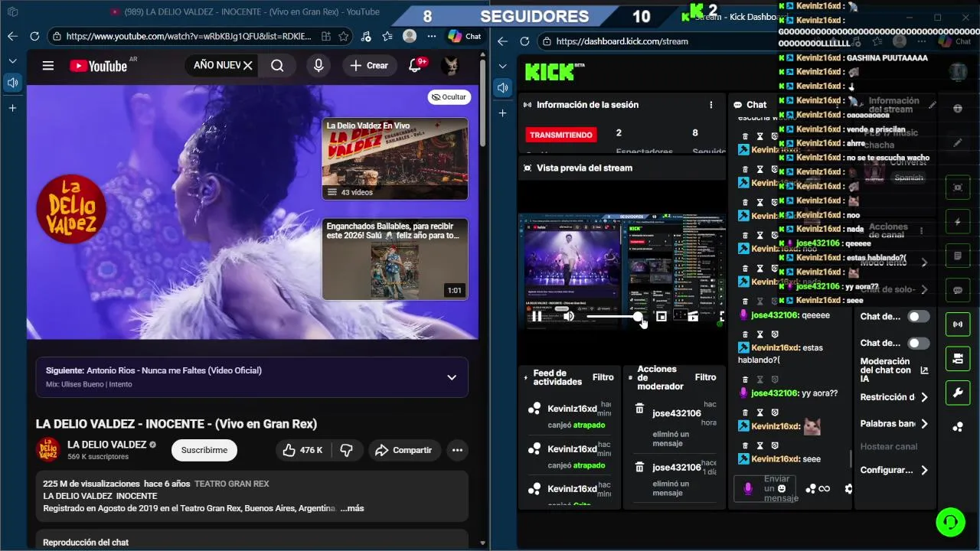Toggle the second 'Chat de...' switch

918,343
